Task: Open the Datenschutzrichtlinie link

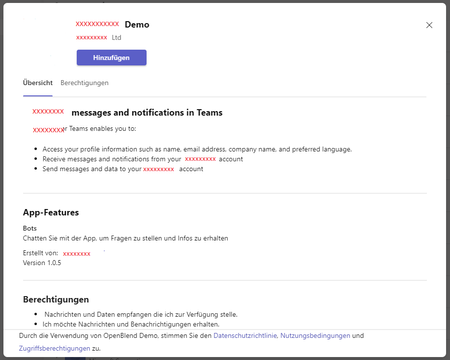Action: pyautogui.click(x=245, y=336)
